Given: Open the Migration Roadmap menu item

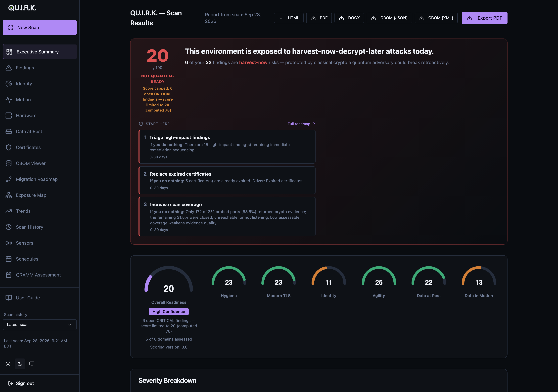Looking at the screenshot, I should [40, 179].
